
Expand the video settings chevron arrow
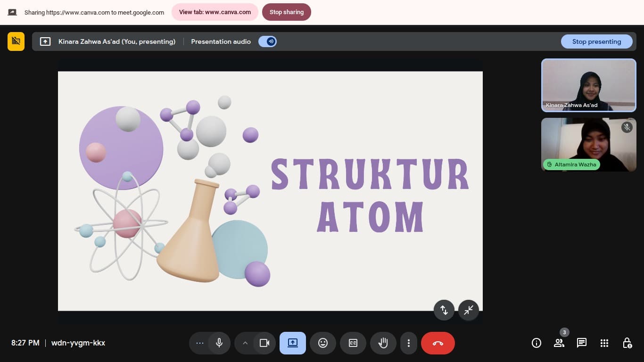(x=245, y=343)
